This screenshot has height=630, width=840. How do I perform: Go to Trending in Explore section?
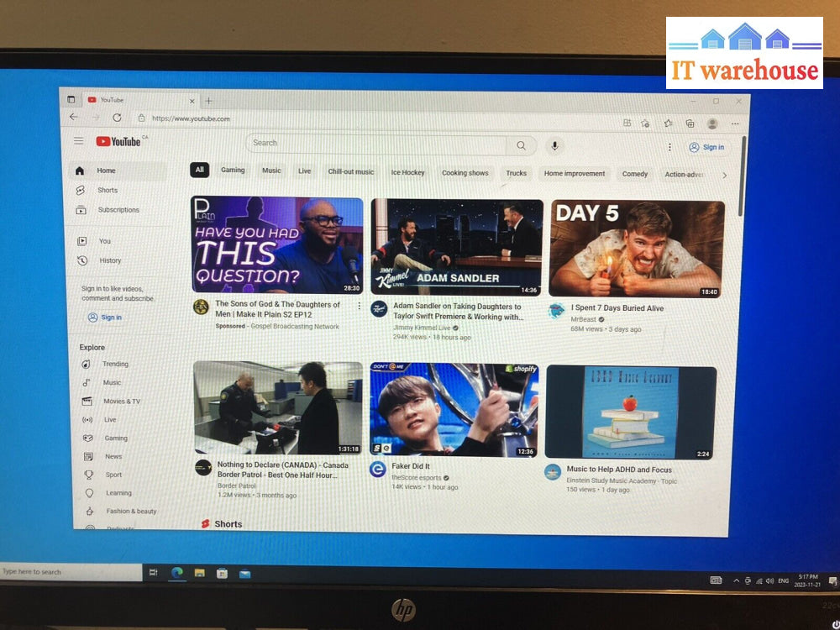click(115, 365)
